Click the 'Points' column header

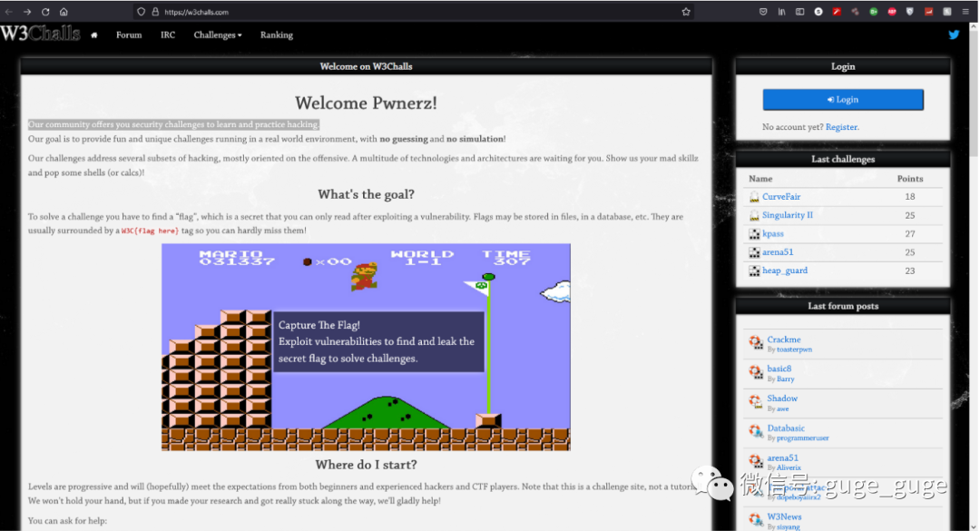[x=910, y=179]
